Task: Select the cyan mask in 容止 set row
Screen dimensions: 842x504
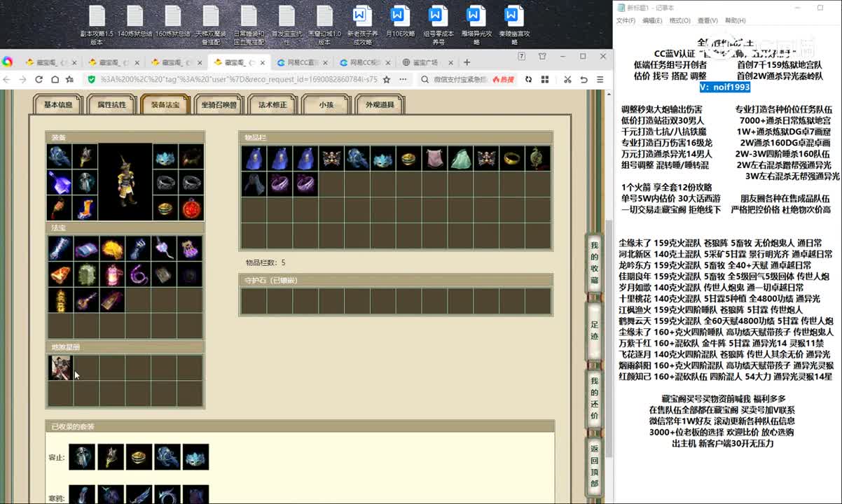Action: pyautogui.click(x=196, y=457)
